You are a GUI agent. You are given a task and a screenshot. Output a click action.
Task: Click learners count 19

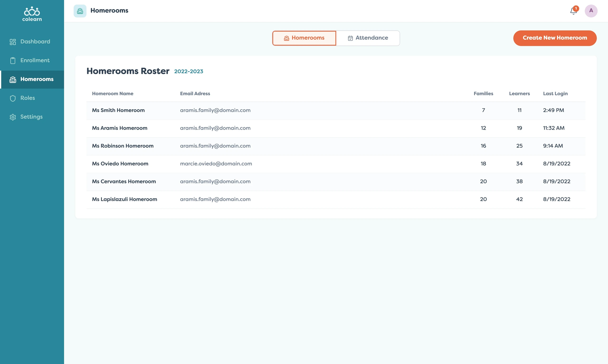click(x=519, y=128)
